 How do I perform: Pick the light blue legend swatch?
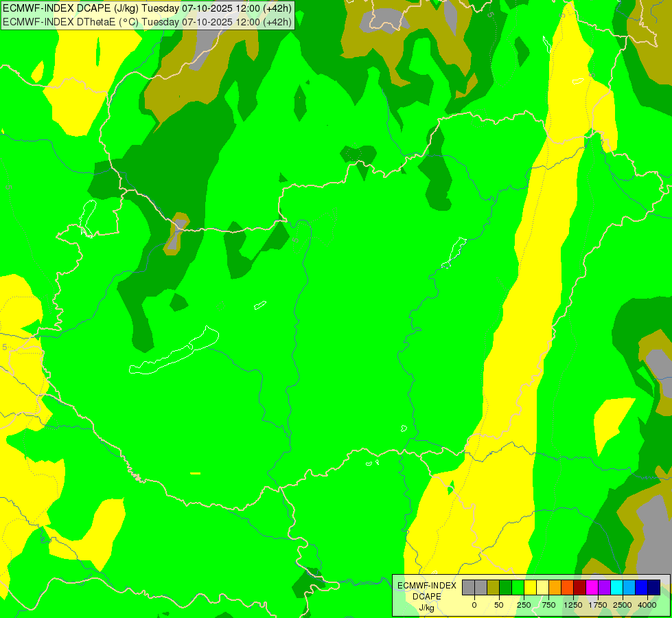click(x=629, y=587)
